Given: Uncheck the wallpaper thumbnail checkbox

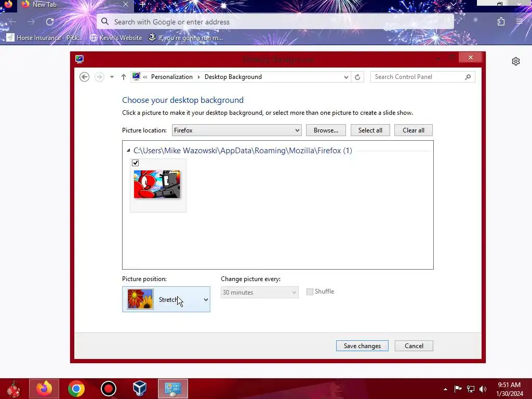Looking at the screenshot, I should click(x=136, y=163).
